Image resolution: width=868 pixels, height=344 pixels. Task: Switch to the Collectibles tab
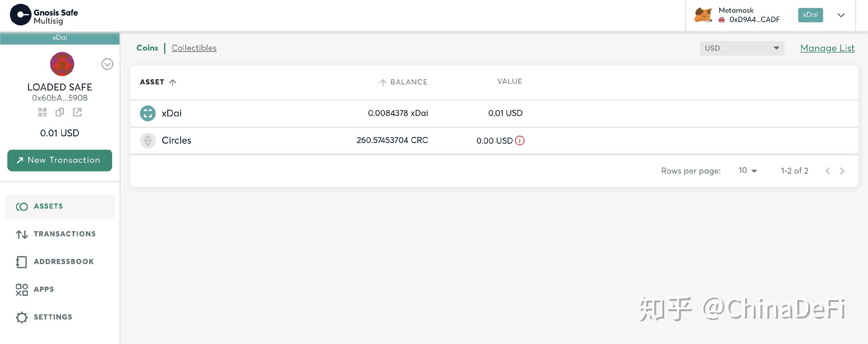[194, 47]
